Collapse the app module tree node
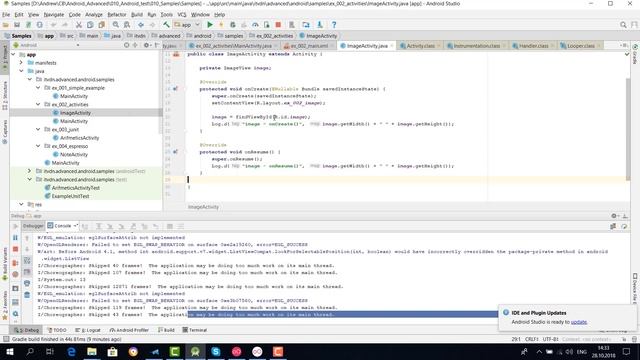Screen dimensions: 640x360 [x=13, y=54]
